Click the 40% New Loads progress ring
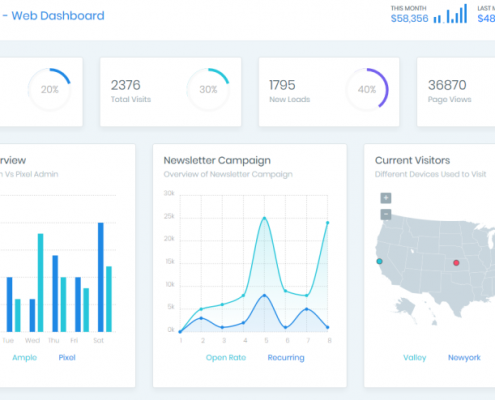495x400 pixels. [x=367, y=89]
